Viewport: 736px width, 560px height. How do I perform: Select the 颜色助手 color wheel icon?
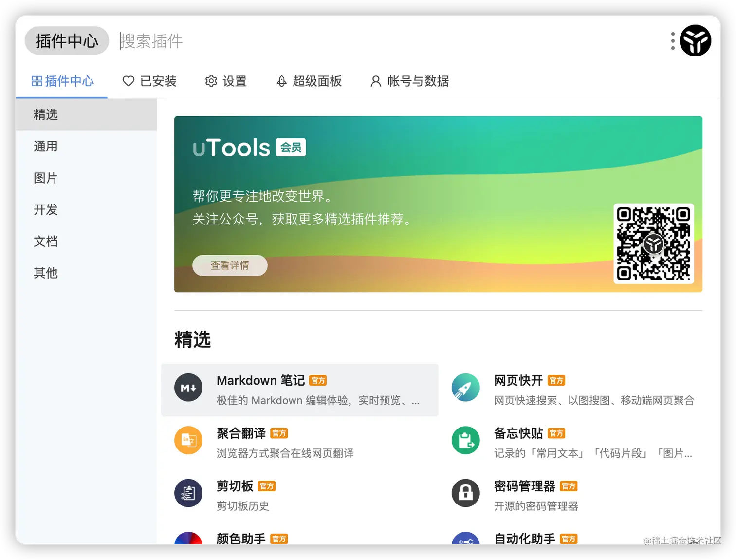[188, 541]
